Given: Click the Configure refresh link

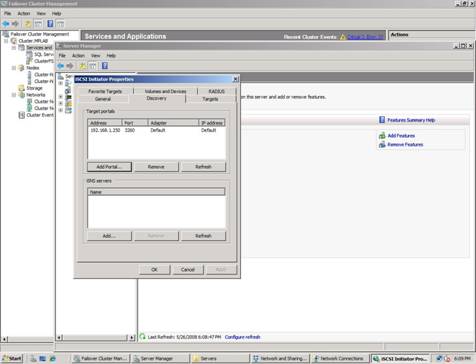Looking at the screenshot, I should [x=242, y=337].
